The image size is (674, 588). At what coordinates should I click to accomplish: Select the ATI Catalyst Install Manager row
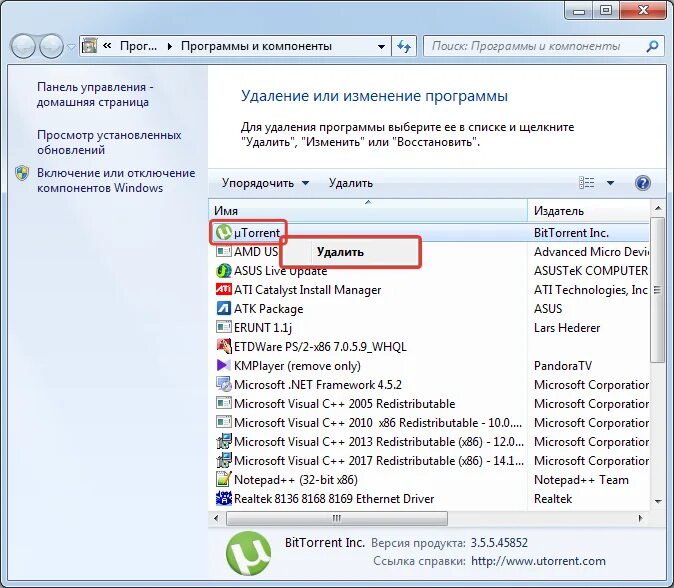429,290
